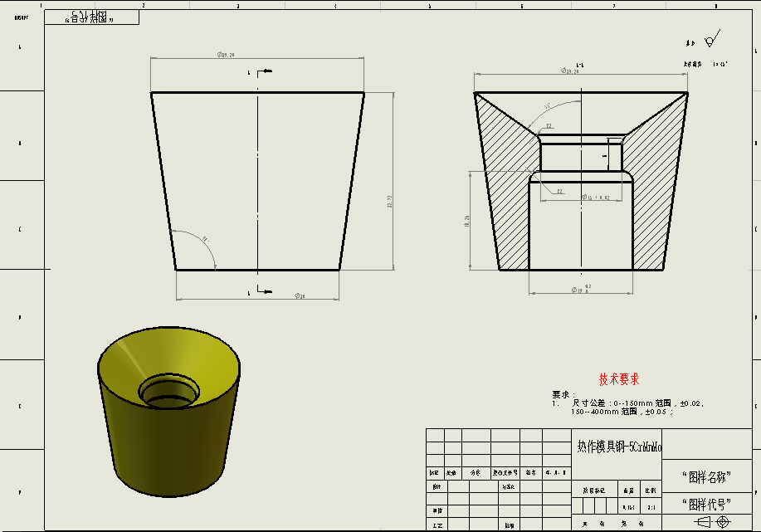The image size is (761, 532).
Task: Click the red 技术要求 heading
Action: [619, 379]
